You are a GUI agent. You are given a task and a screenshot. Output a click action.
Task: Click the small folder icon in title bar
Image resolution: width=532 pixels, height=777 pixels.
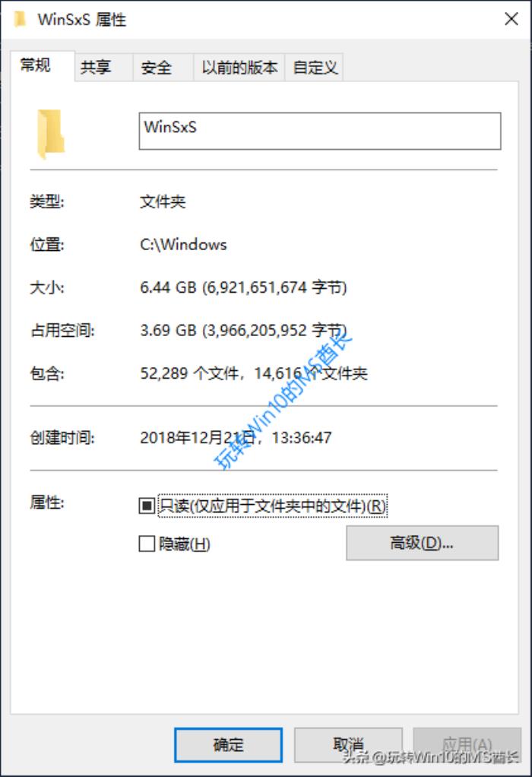pos(20,19)
